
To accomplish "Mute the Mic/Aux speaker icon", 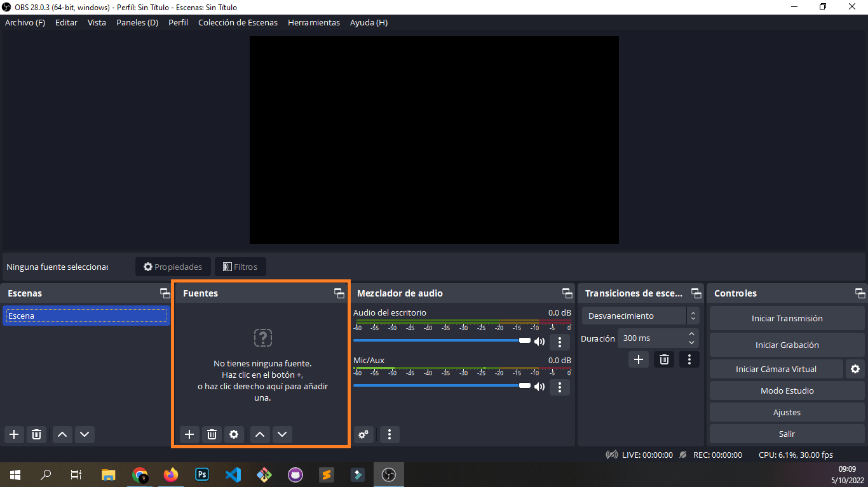I will (539, 387).
